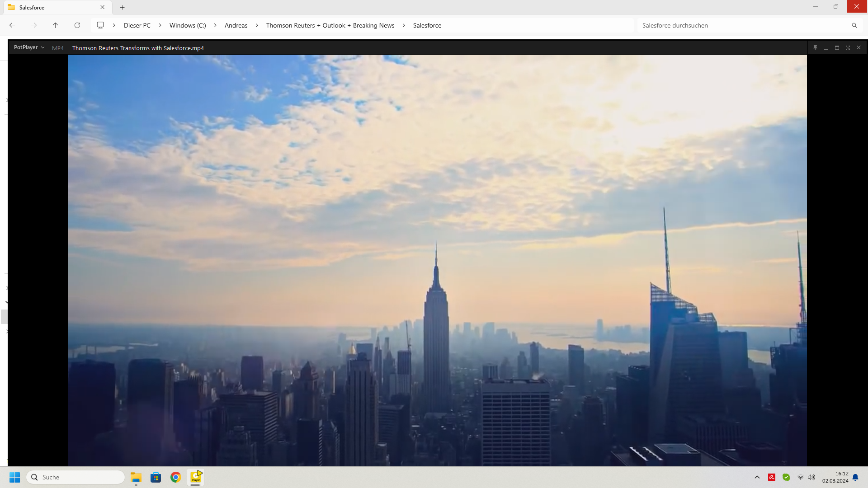Open notifications bell icon

[855, 477]
